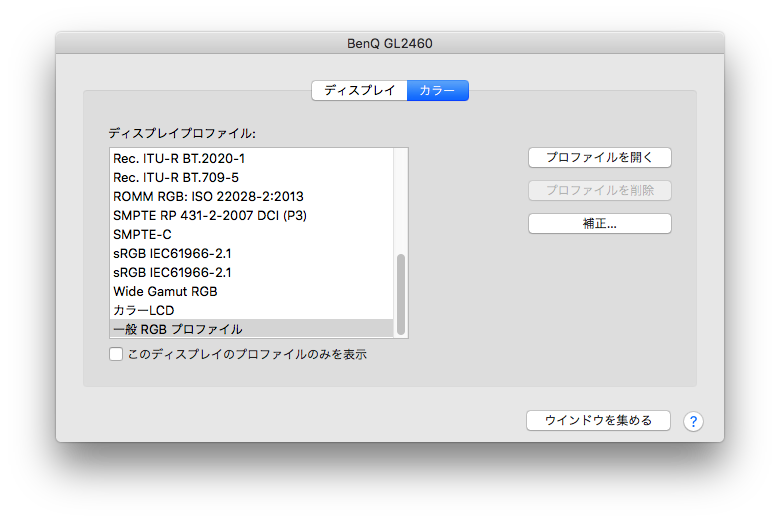Choose SMPTE RP 431-2-2007 DCI (P3) profile
780x522 pixels.
click(251, 215)
